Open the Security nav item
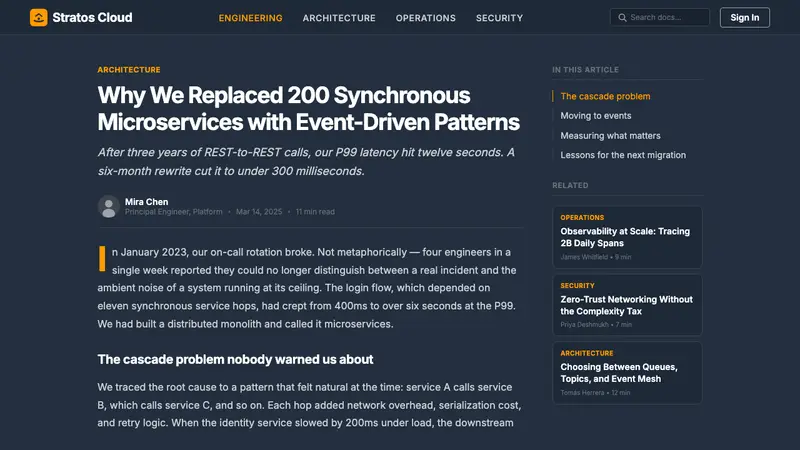800x450 pixels. pos(499,18)
